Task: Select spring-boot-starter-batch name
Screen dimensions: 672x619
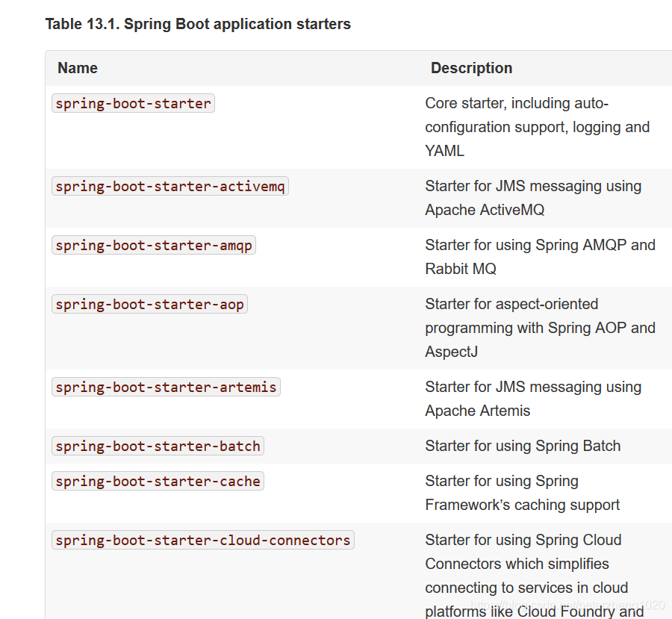Action: click(158, 446)
